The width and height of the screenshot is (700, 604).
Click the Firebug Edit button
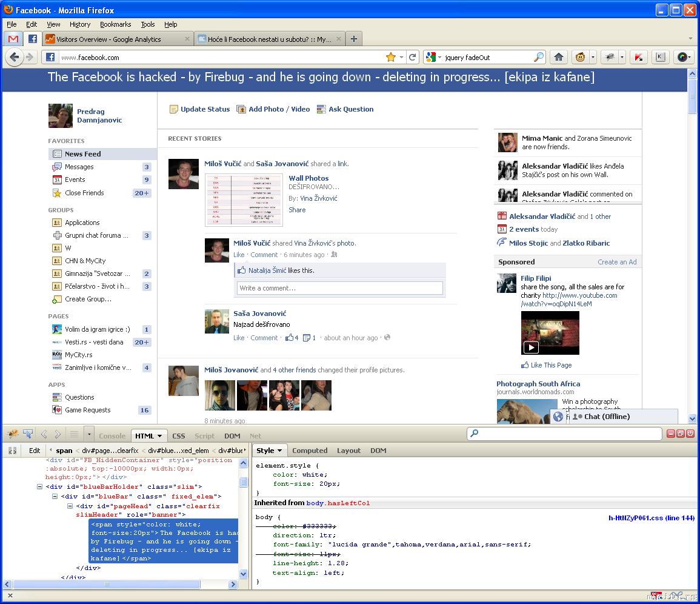pos(35,451)
